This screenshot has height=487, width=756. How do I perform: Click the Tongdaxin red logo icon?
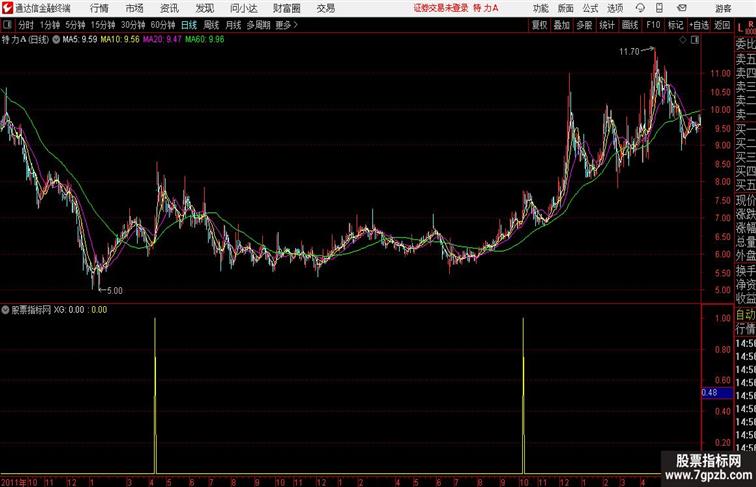7,8
